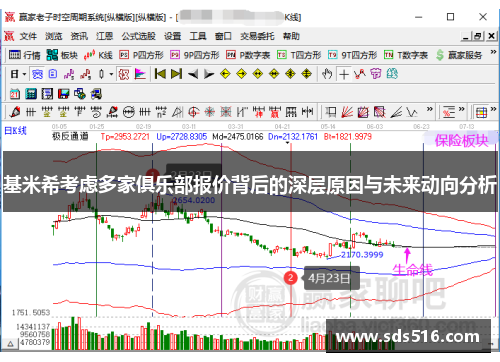Screen dimensions: 500x362
Task: Jump to first bar with skip-start icon
Action: (160, 74)
